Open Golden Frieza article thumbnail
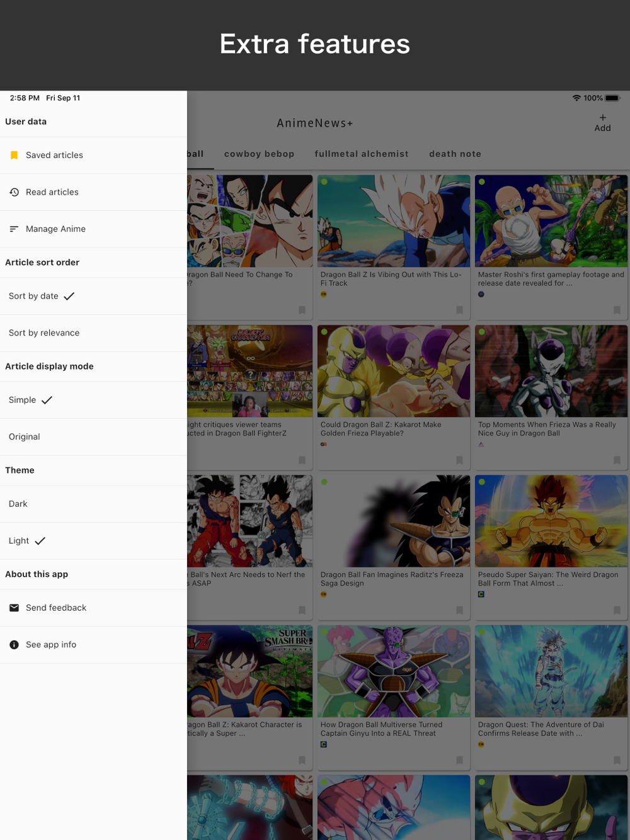 (x=394, y=371)
